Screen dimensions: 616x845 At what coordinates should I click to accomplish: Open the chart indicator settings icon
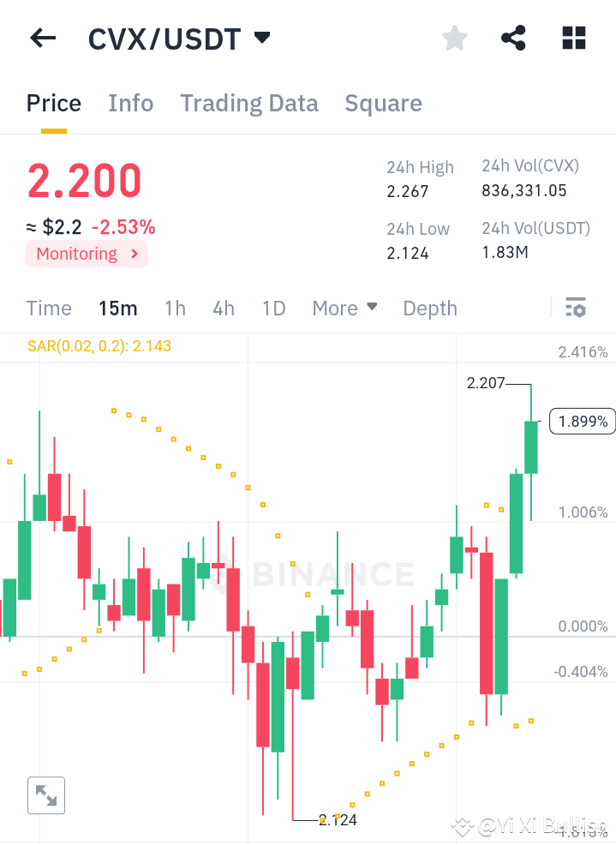click(x=576, y=308)
